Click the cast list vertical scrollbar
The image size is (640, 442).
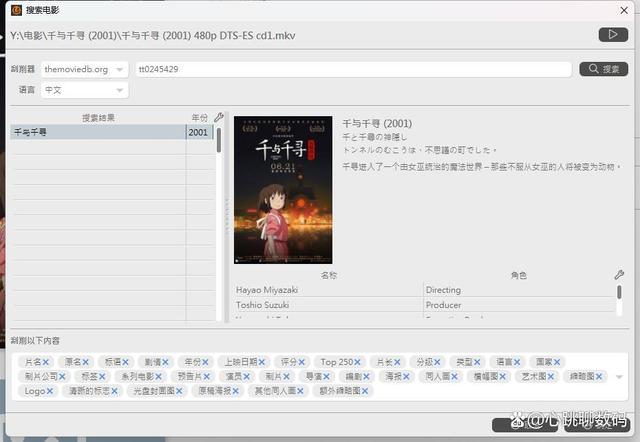[x=619, y=292]
